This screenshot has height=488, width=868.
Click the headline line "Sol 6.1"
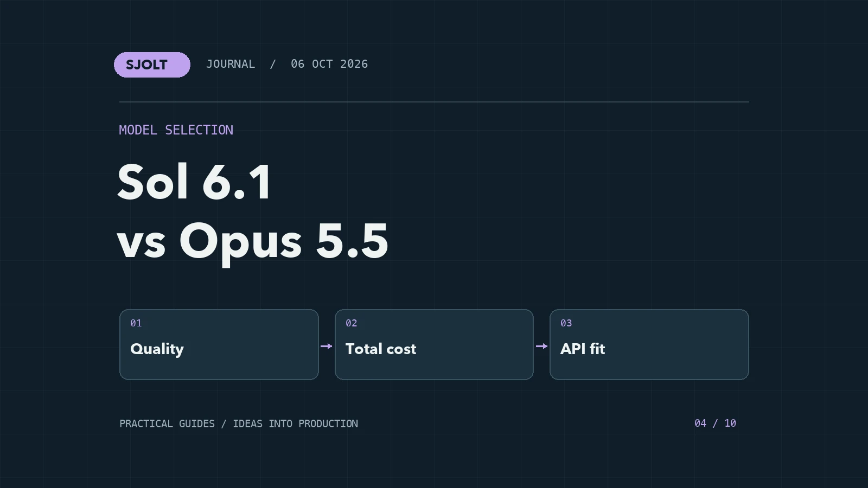(194, 182)
